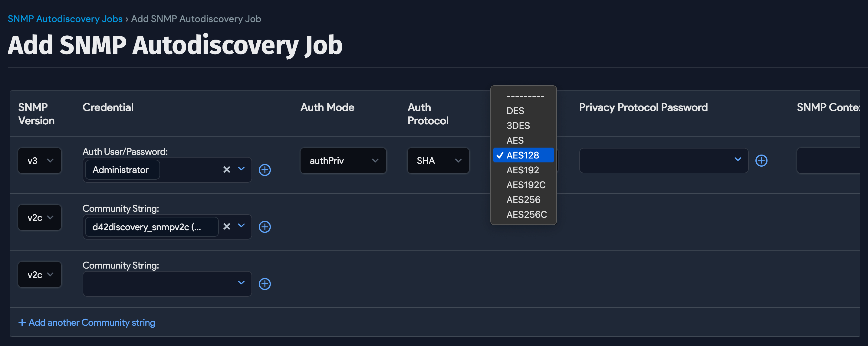Click the chevron beside the Administrator credential
The image size is (868, 346).
click(241, 170)
